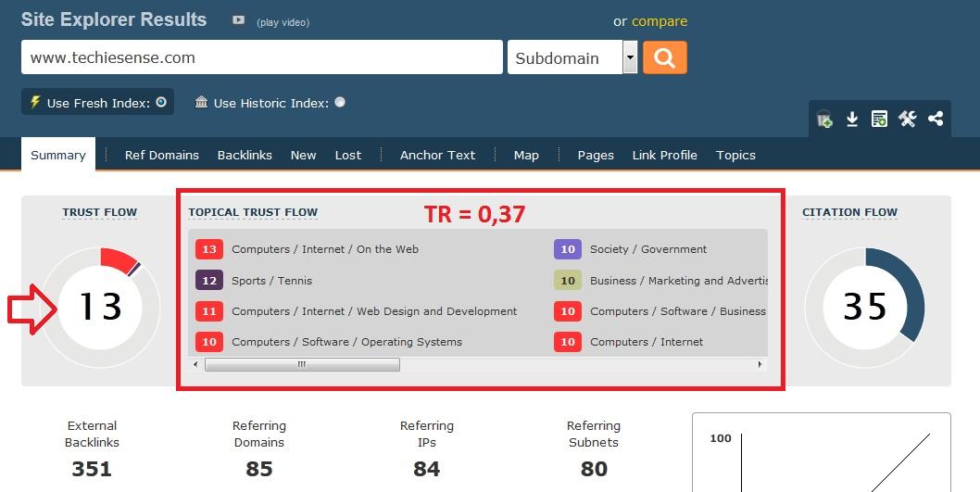
Task: Add site to bucket icon
Action: [823, 120]
